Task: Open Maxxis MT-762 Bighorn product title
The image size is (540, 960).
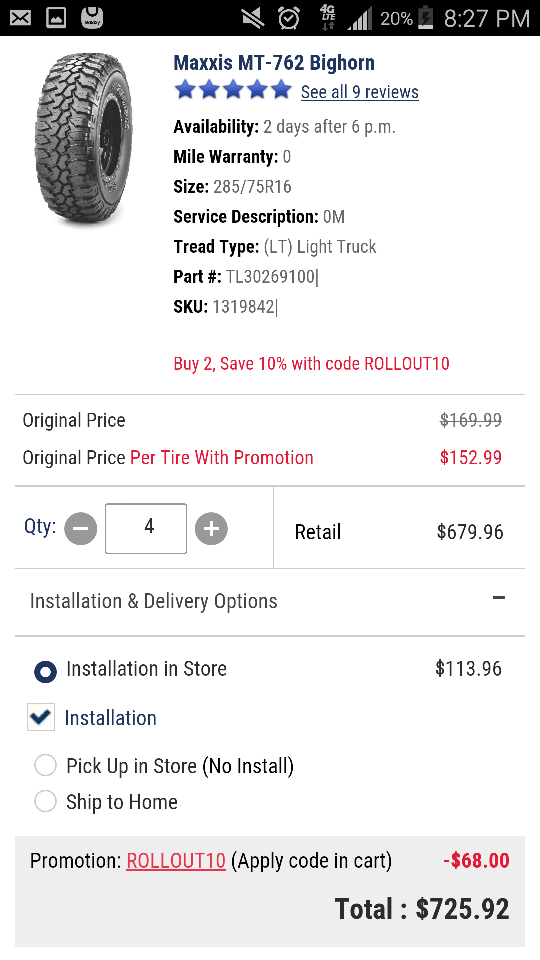Action: click(274, 62)
